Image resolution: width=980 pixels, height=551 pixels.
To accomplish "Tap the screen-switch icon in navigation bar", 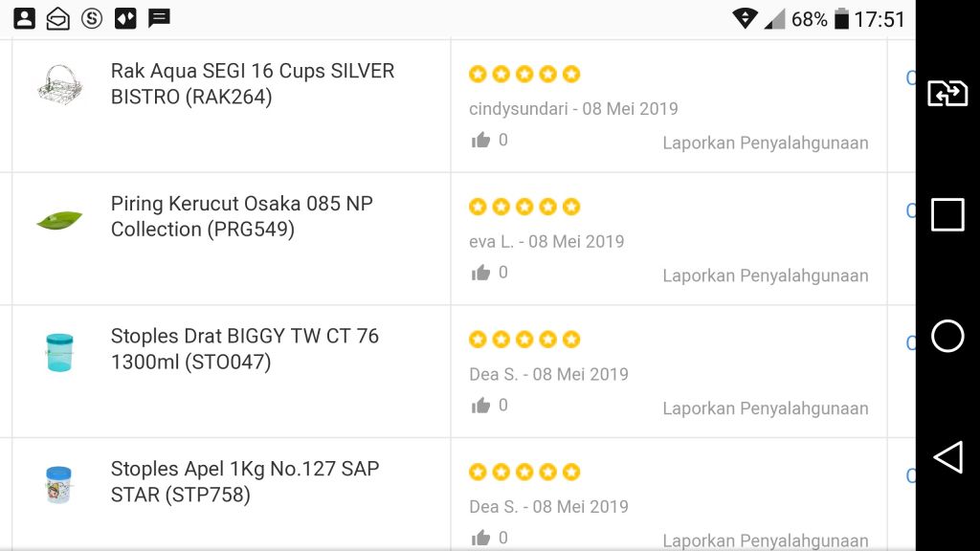I will 947,94.
